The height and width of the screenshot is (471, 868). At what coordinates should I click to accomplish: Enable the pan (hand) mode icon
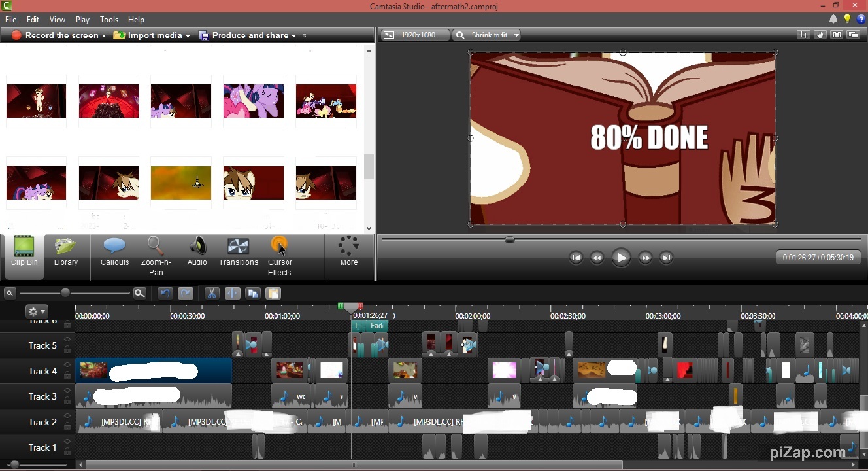pos(820,35)
